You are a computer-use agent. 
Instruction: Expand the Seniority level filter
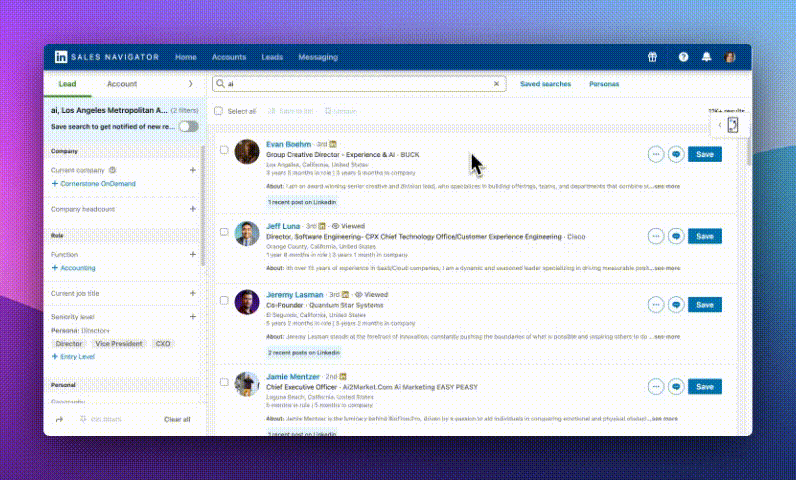192,317
